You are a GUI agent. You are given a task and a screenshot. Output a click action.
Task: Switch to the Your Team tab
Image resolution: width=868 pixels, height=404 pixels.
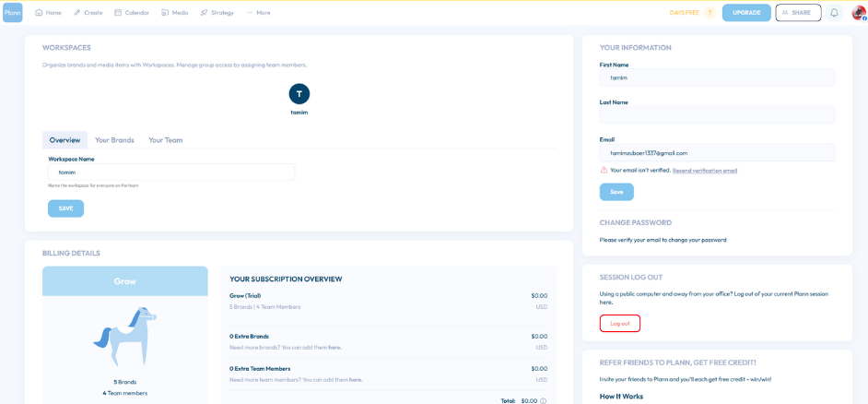166,140
